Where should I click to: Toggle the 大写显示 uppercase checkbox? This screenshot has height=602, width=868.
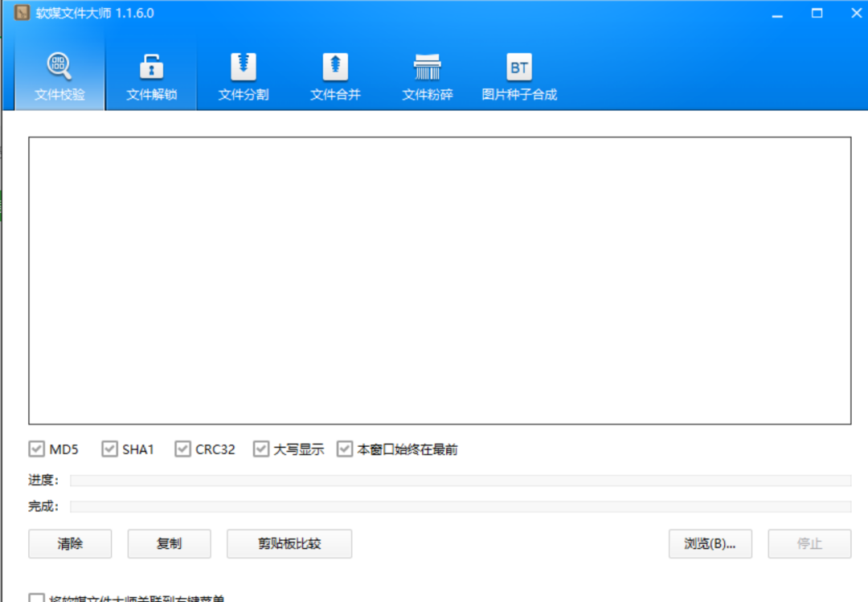click(x=261, y=449)
